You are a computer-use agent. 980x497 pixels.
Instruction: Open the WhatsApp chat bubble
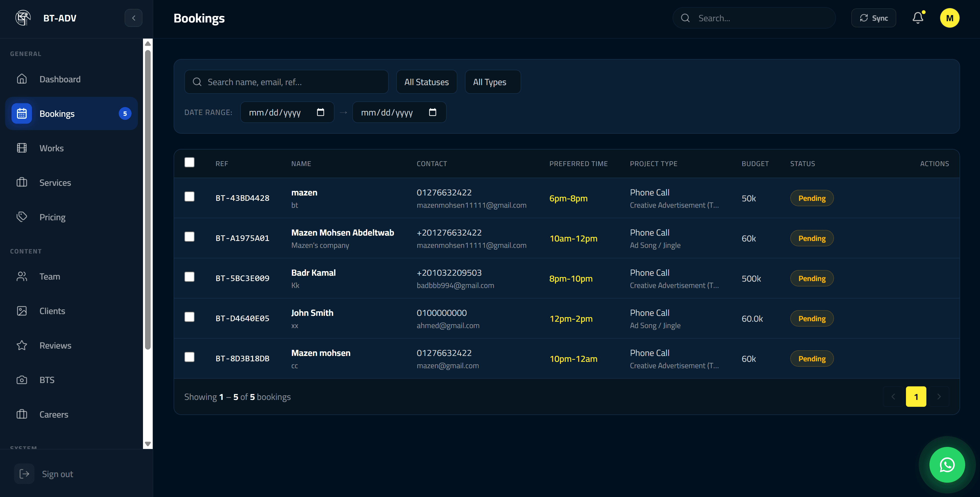pos(947,465)
